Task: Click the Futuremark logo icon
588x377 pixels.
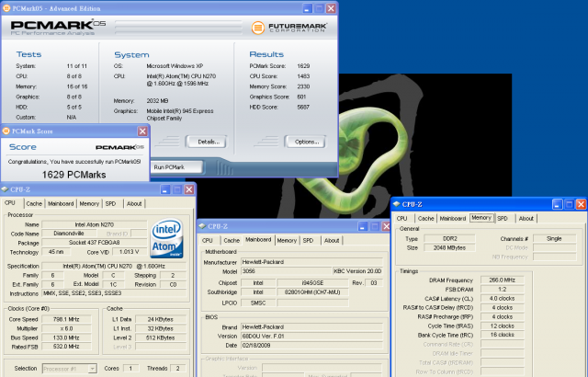Action: tap(257, 28)
